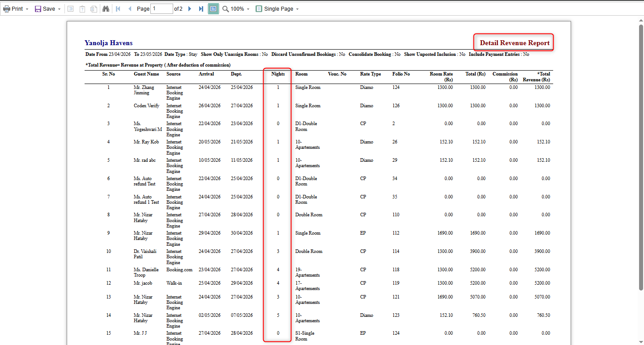This screenshot has height=345, width=644.
Task: Click the Rate Type column header
Action: (371, 74)
